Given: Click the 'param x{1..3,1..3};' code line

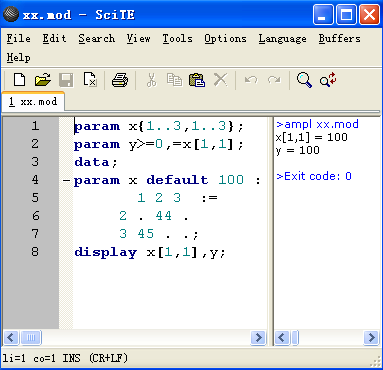Looking at the screenshot, I should click(159, 126).
